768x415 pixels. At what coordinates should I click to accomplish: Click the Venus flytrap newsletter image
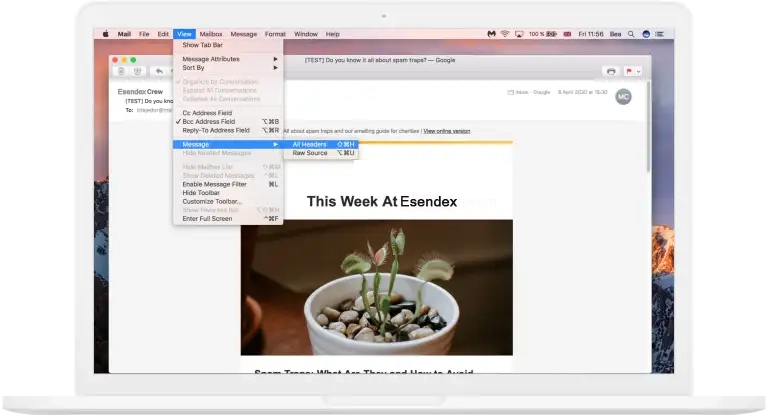377,287
